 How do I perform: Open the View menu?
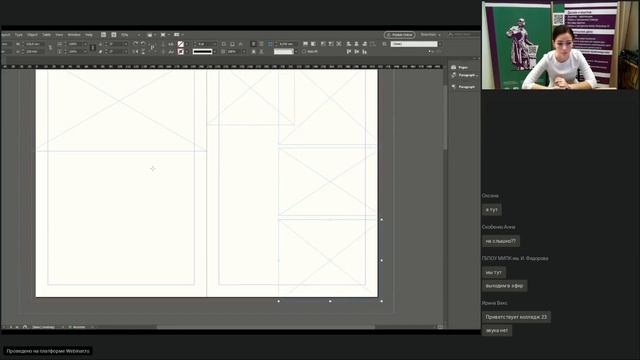pos(59,35)
